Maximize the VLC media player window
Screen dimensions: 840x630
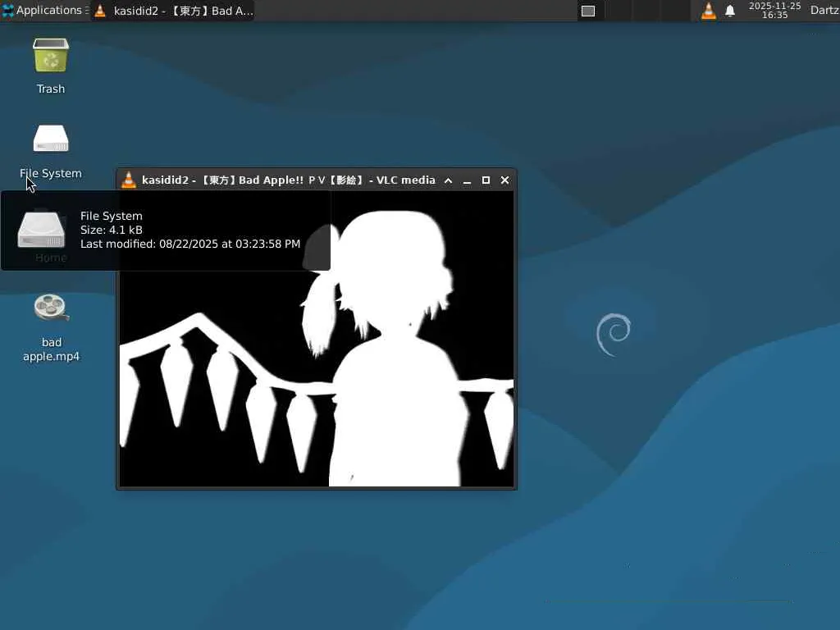[486, 180]
